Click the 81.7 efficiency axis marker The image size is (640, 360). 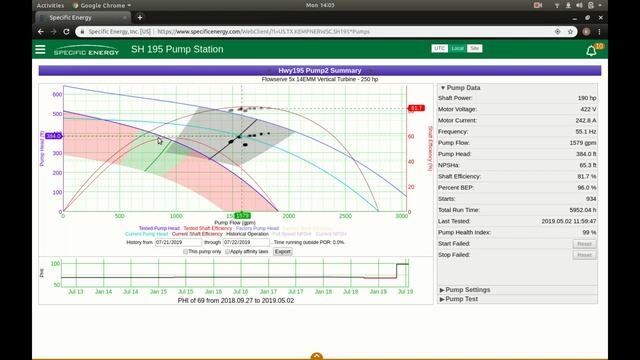click(x=416, y=108)
